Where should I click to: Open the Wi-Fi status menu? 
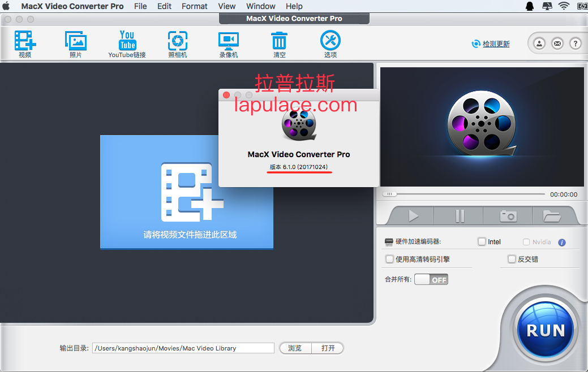tap(564, 6)
